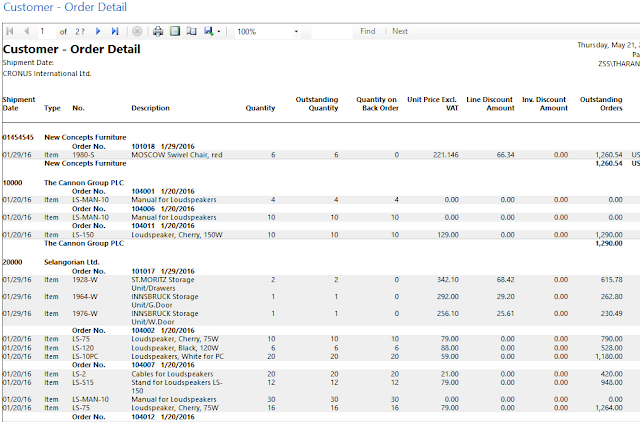Screen dimensions: 640x422
Task: Go to the previous report page
Action: click(25, 32)
